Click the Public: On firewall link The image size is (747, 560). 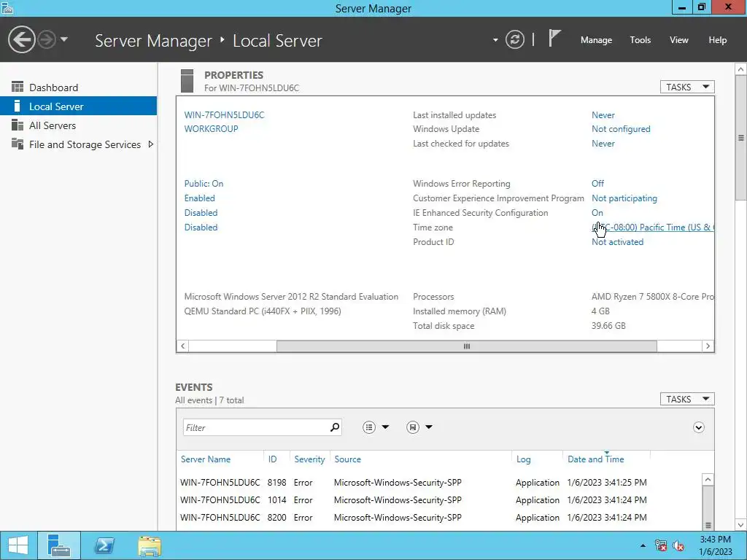(x=204, y=183)
